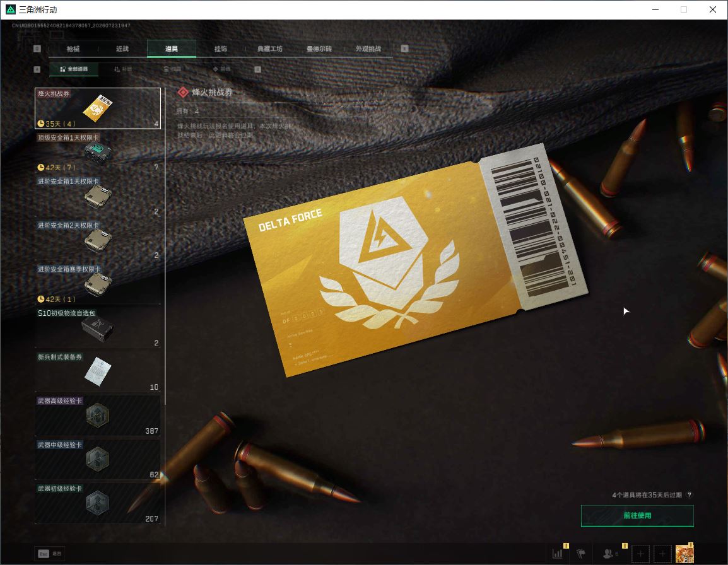The width and height of the screenshot is (728, 565).
Task: Click the 前往使用 button
Action: [637, 516]
